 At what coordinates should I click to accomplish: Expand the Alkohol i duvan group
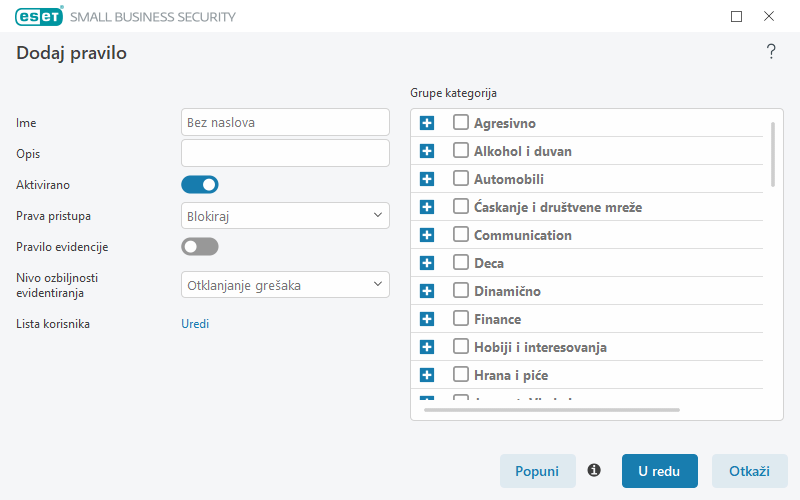[427, 151]
